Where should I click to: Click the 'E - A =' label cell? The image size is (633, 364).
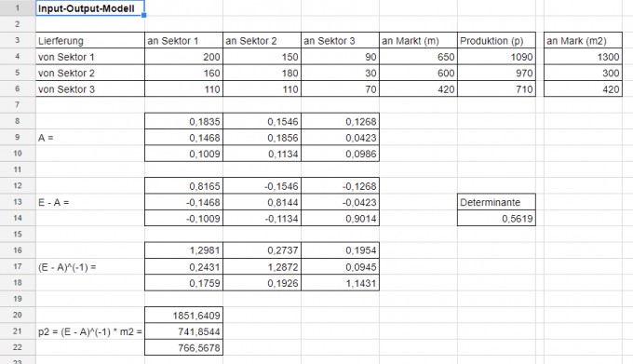point(90,202)
